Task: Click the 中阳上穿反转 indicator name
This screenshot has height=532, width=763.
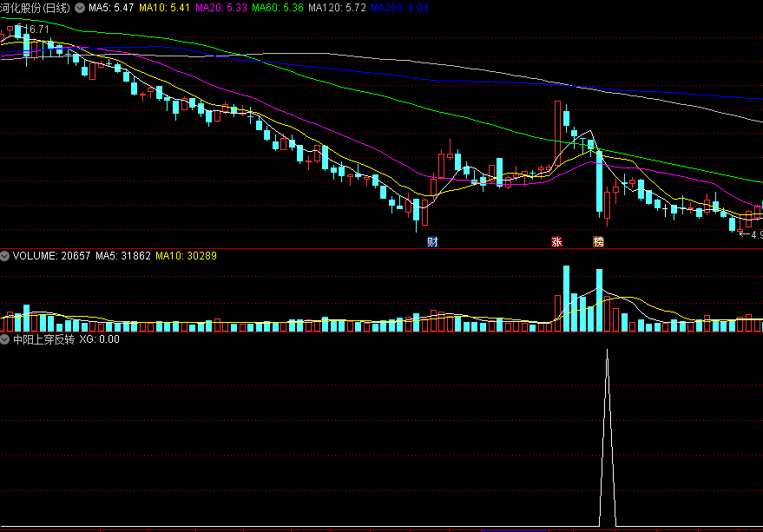Action: point(43,339)
